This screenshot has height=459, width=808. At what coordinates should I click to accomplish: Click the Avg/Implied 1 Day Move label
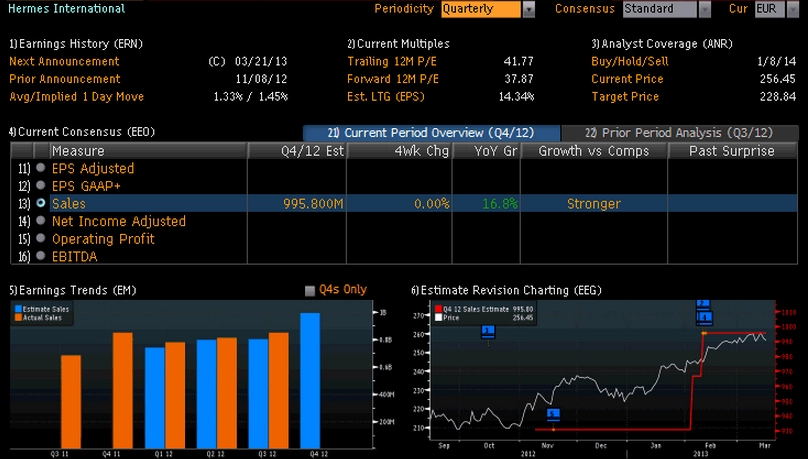(x=76, y=96)
